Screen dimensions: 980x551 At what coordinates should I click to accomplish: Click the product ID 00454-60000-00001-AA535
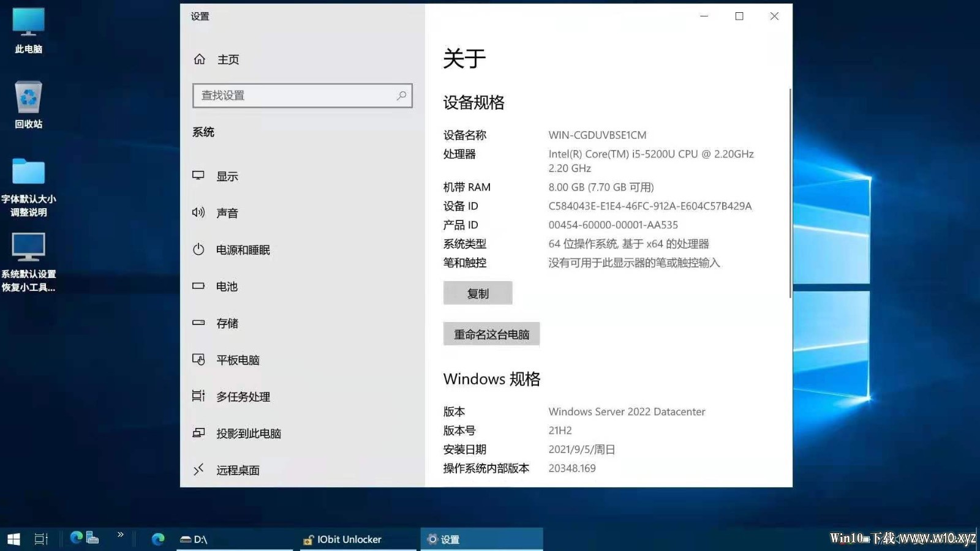click(613, 225)
